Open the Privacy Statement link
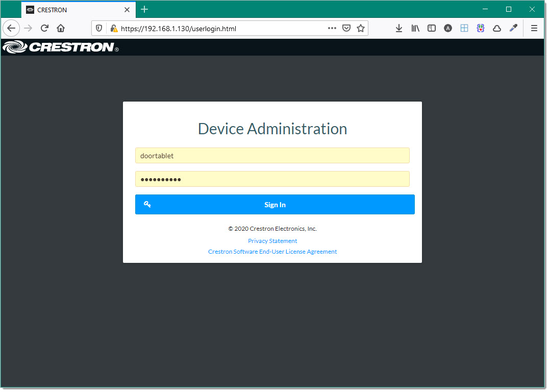Screen dimensions: 549x392 point(272,241)
